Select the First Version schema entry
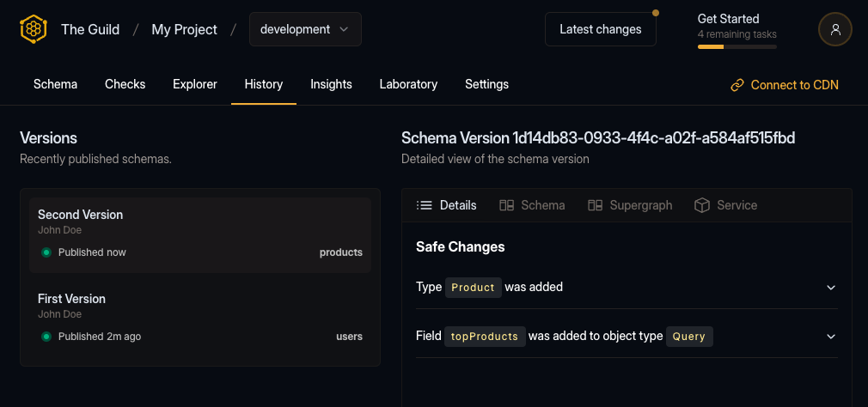Screen dimensions: 868x407 coord(199,318)
